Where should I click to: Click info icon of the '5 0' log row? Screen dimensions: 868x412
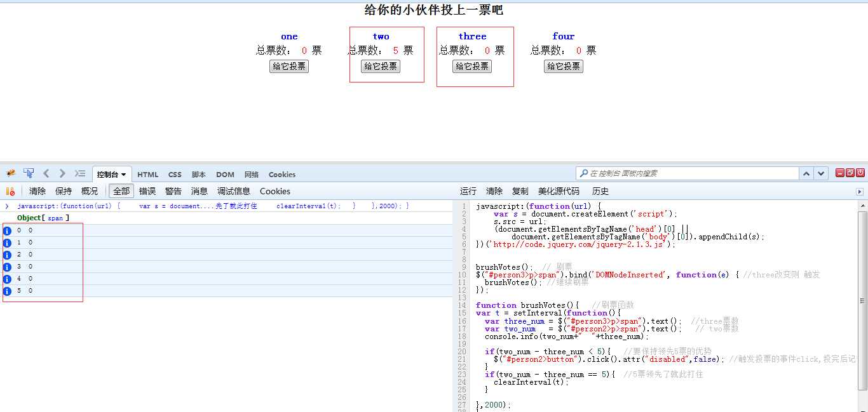8,291
